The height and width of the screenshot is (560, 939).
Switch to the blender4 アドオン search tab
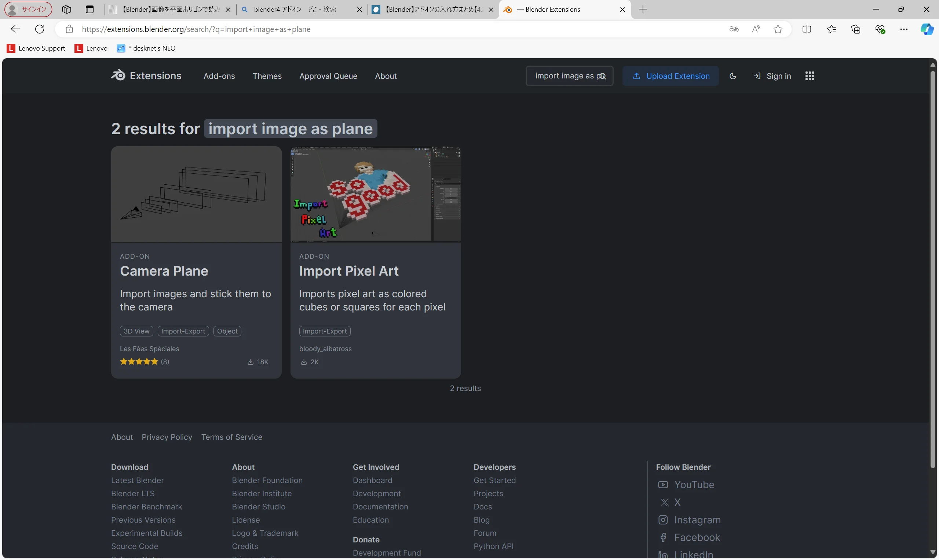click(302, 10)
